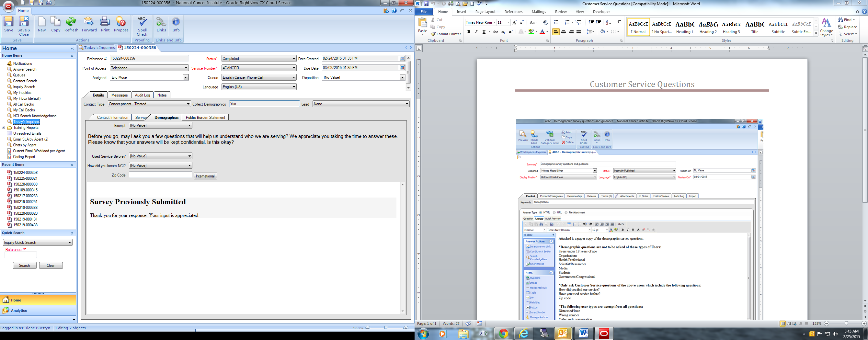Sort text with the A-Z sort icon
868x340 pixels.
608,23
